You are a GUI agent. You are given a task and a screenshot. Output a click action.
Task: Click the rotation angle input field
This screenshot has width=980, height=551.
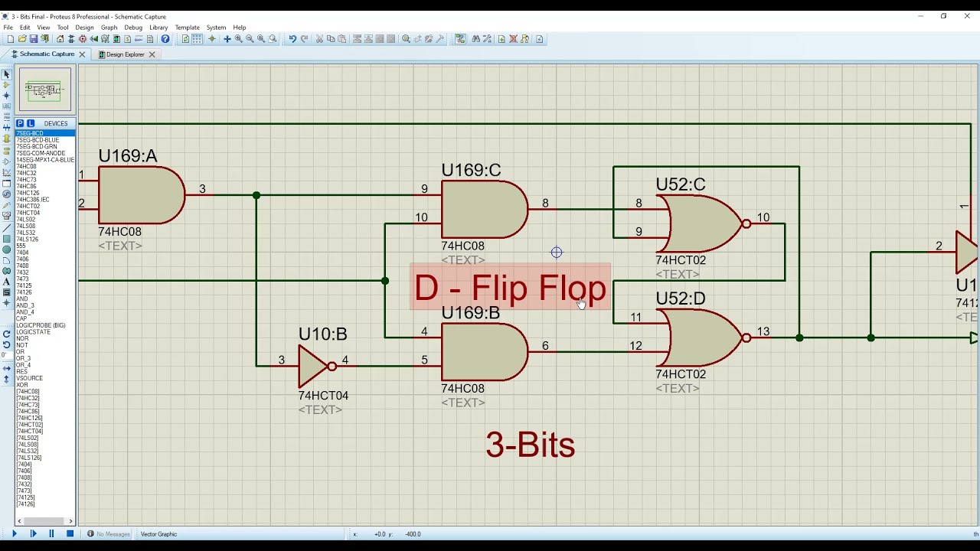point(7,354)
